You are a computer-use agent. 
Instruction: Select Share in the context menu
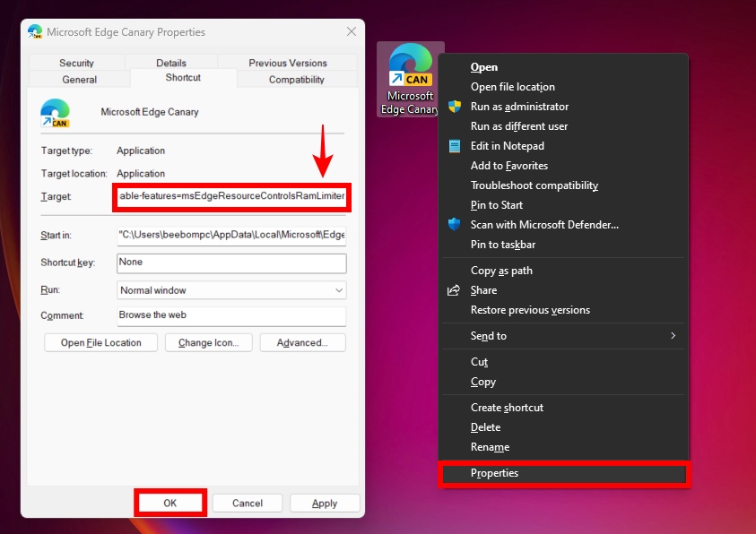coord(562,291)
